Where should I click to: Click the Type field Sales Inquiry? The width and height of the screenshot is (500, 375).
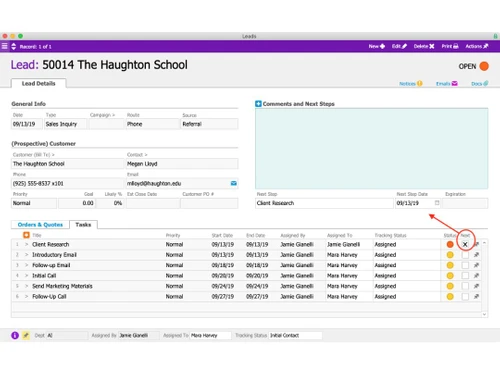coord(66,124)
